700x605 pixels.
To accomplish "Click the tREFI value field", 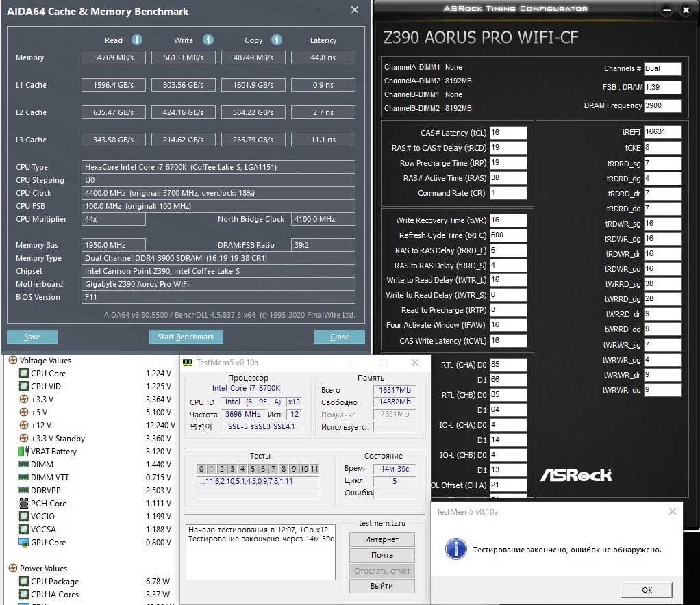I will [x=662, y=131].
